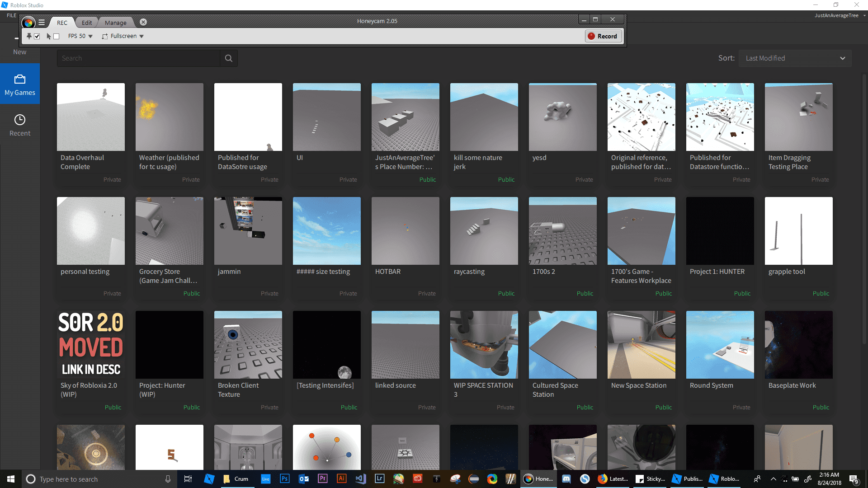Toggle the Honeycam show cursor checkbox

57,36
